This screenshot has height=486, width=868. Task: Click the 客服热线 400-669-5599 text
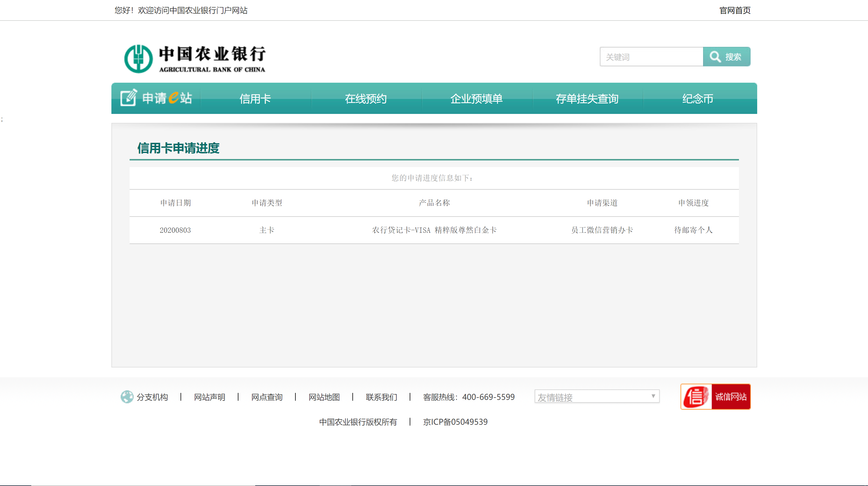click(469, 397)
